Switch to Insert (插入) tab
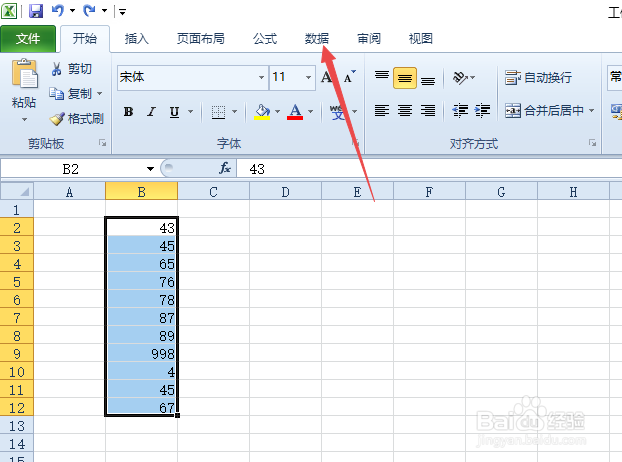The image size is (622, 462). click(136, 38)
